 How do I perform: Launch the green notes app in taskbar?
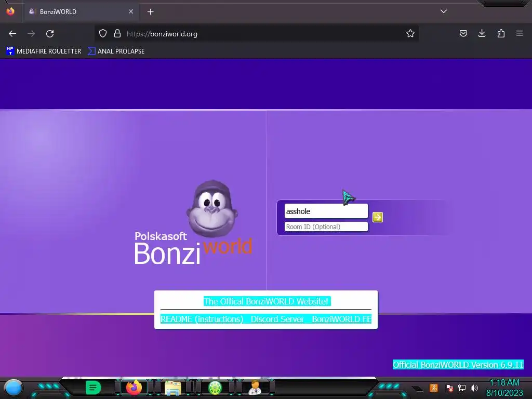coord(94,388)
